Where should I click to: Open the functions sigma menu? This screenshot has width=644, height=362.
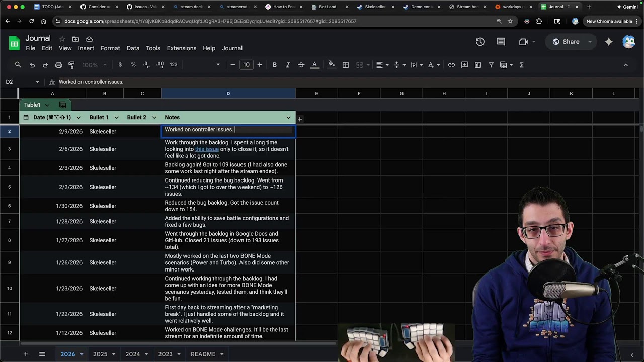[521, 65]
